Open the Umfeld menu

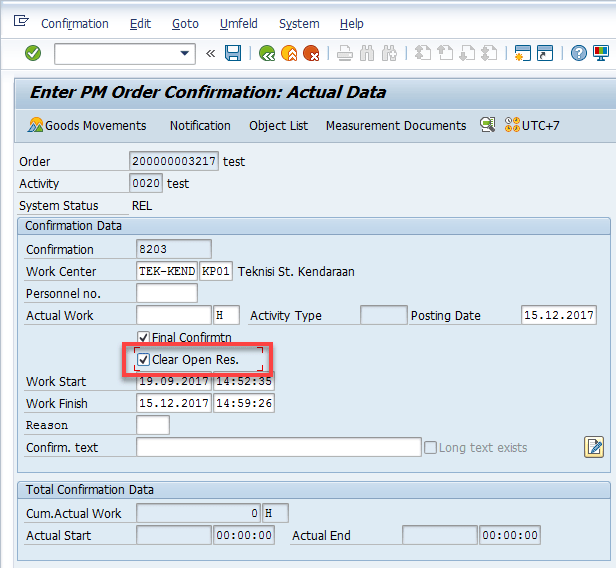pyautogui.click(x=238, y=23)
